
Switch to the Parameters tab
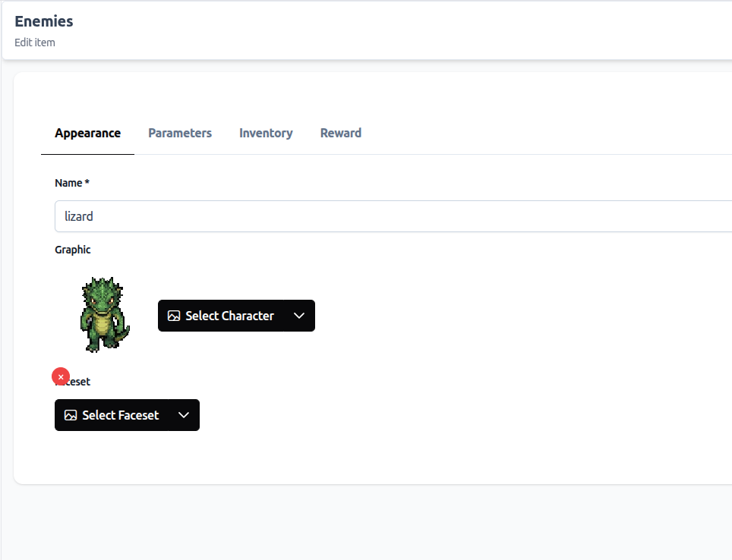(x=180, y=133)
